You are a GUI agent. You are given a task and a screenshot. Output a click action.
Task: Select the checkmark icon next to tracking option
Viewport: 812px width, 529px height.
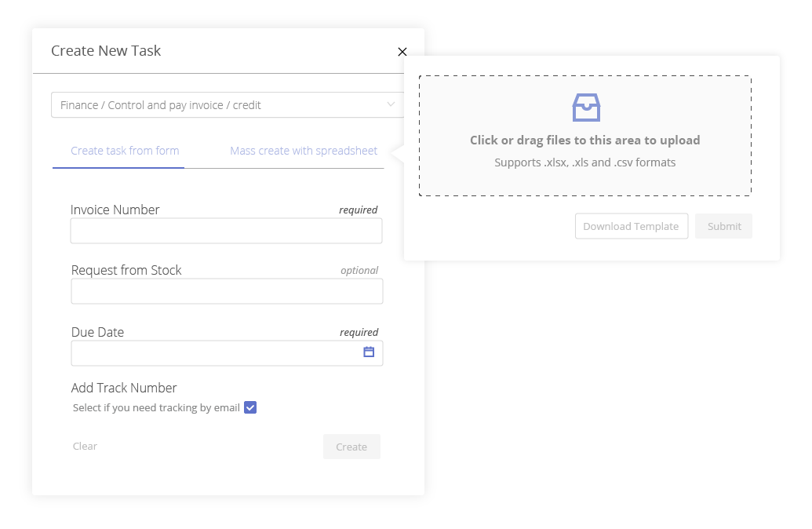click(x=250, y=407)
